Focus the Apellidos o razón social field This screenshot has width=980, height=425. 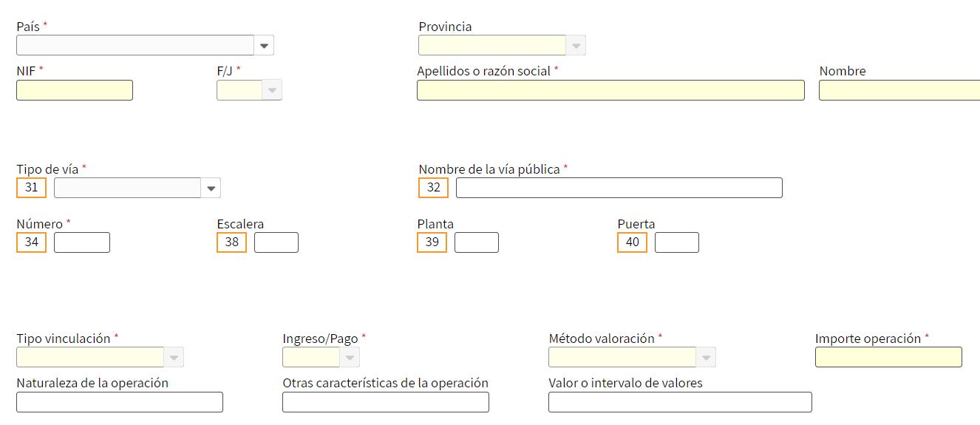[610, 90]
